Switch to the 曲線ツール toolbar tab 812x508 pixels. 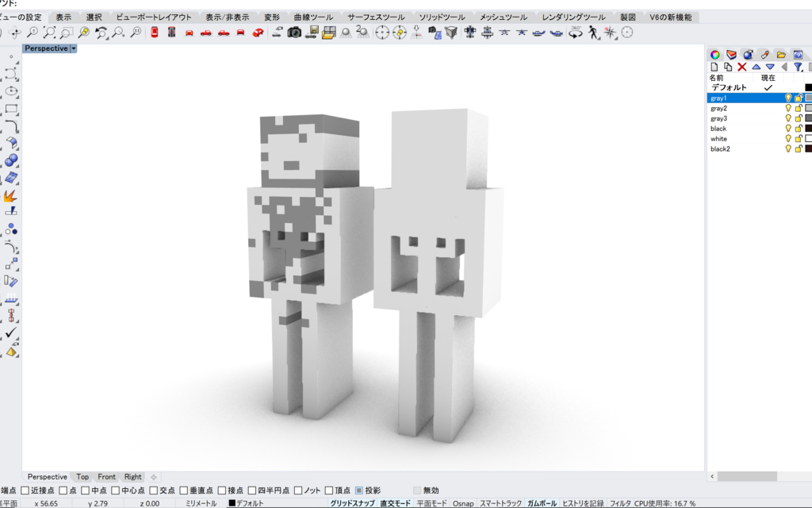313,17
